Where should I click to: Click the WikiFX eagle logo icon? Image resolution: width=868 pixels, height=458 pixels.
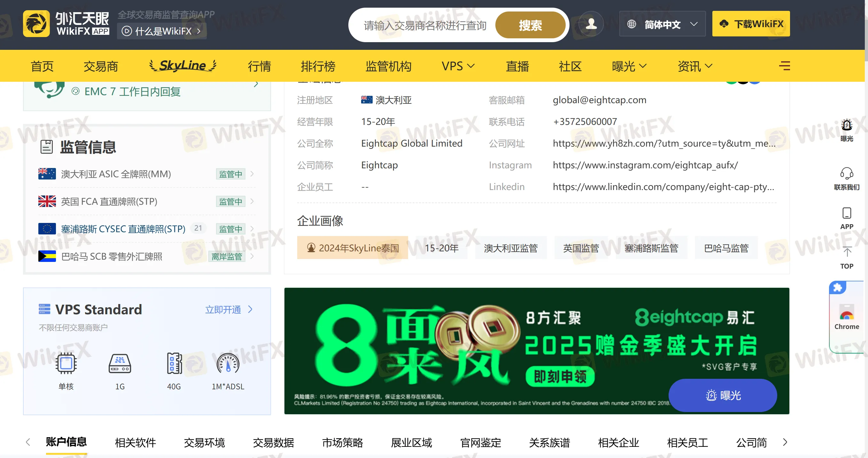pos(36,24)
